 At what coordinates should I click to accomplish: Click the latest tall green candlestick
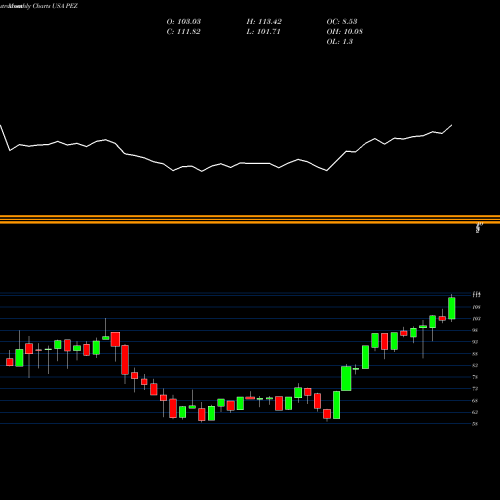tap(452, 308)
